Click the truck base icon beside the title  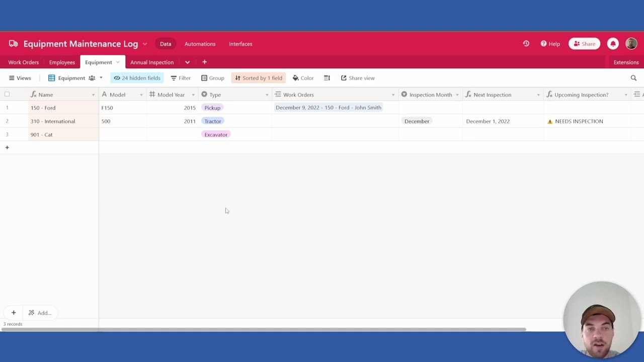click(x=13, y=44)
